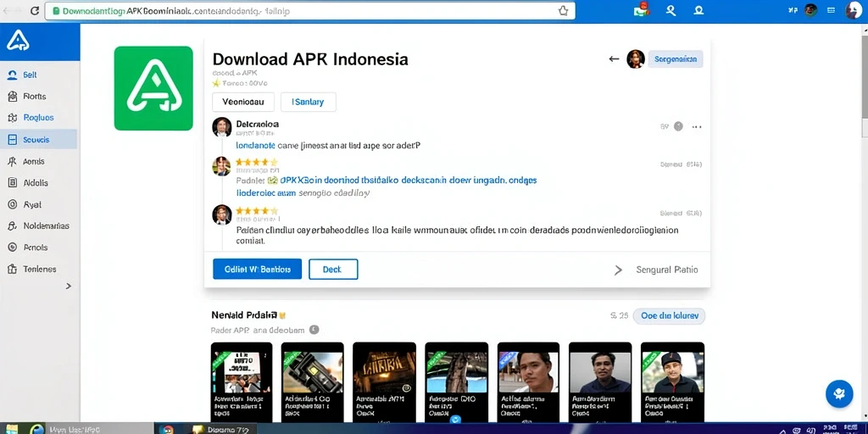
Task: Click the blue floating chat button
Action: [x=839, y=394]
